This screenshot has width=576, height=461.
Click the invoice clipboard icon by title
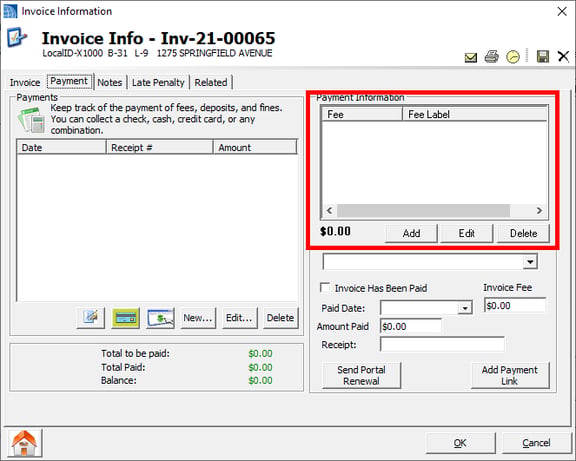(x=17, y=37)
